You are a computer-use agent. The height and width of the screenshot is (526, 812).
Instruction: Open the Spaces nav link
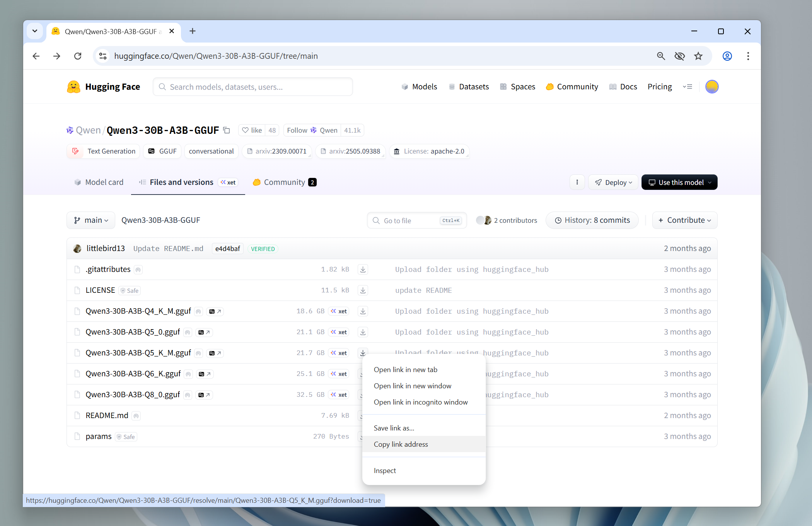[518, 87]
